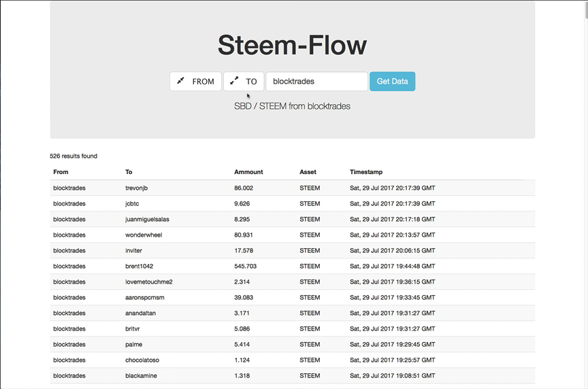Click recipient brent1042 in the table
Image resolution: width=588 pixels, height=389 pixels.
(139, 266)
